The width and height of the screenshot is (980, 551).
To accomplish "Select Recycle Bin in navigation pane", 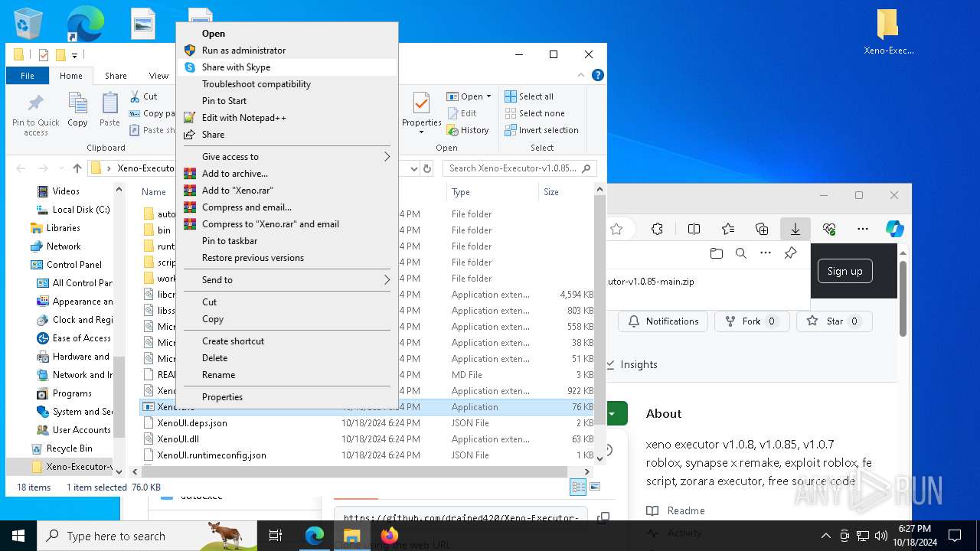I will coord(69,448).
